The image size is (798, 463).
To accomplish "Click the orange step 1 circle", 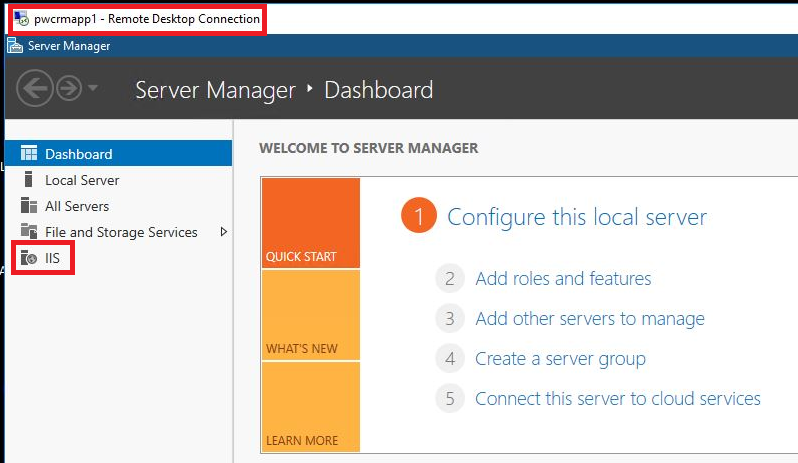I will coord(419,215).
